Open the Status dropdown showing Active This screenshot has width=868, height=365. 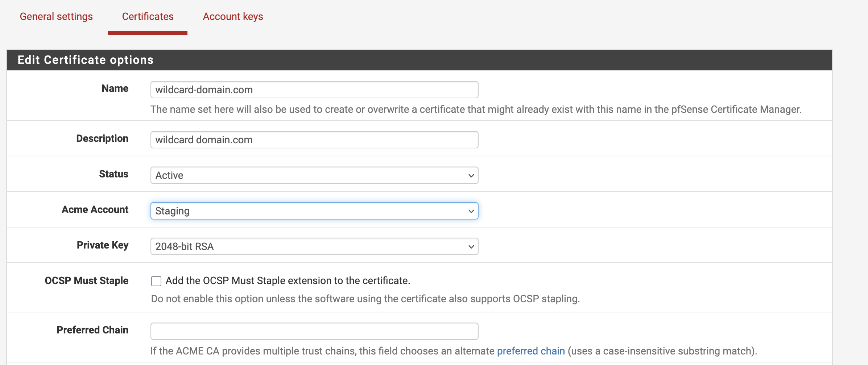314,175
